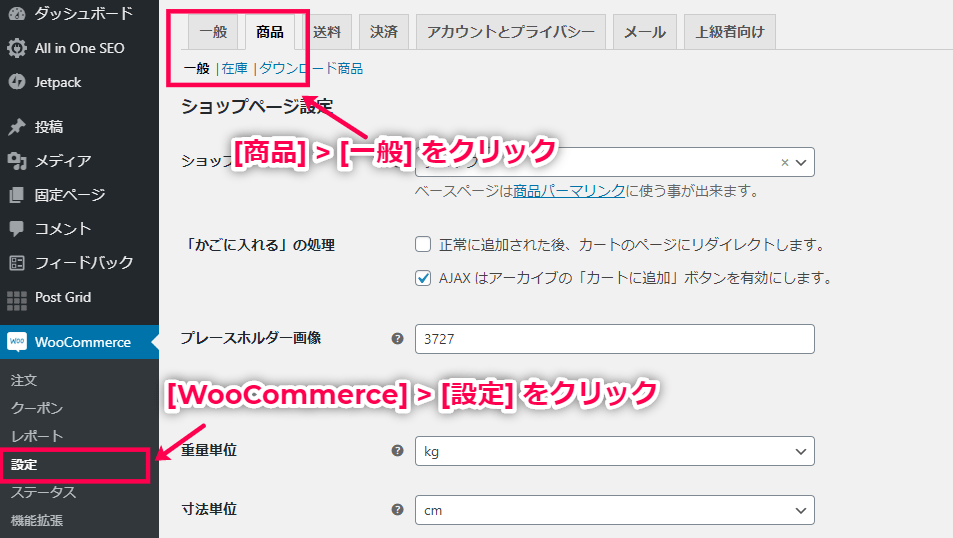Click the Post Grid grid icon
The height and width of the screenshot is (538, 953).
click(x=17, y=300)
